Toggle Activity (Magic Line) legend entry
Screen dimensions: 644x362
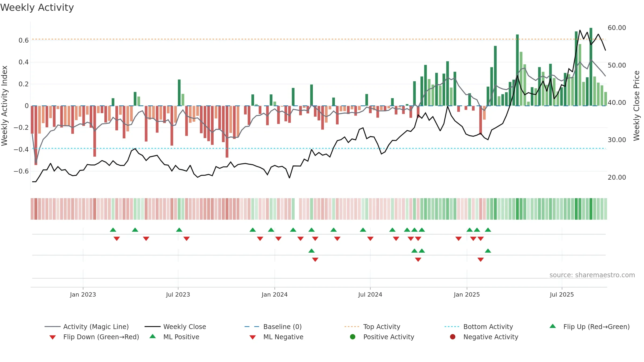click(x=87, y=327)
